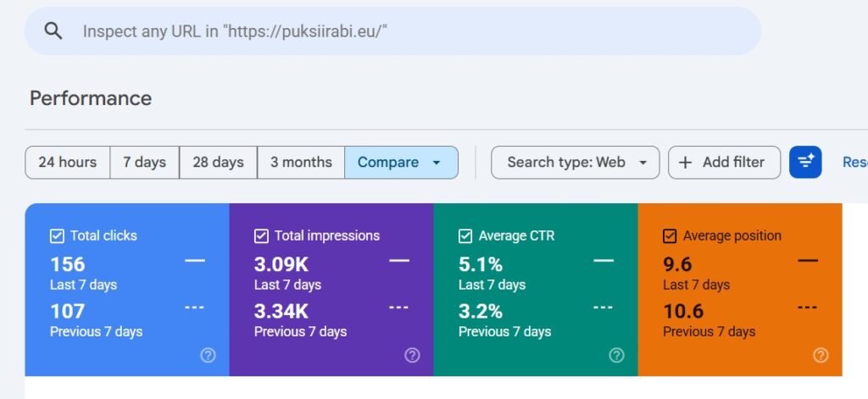This screenshot has width=868, height=399.
Task: Open help icon on Total impressions card
Action: (x=412, y=355)
